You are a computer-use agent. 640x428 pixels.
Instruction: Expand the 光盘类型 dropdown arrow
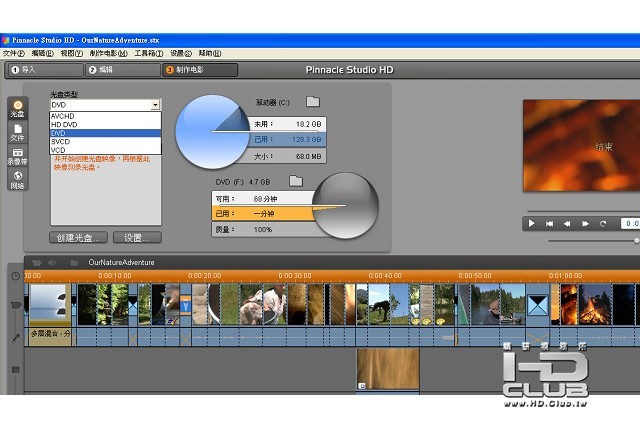[x=156, y=105]
